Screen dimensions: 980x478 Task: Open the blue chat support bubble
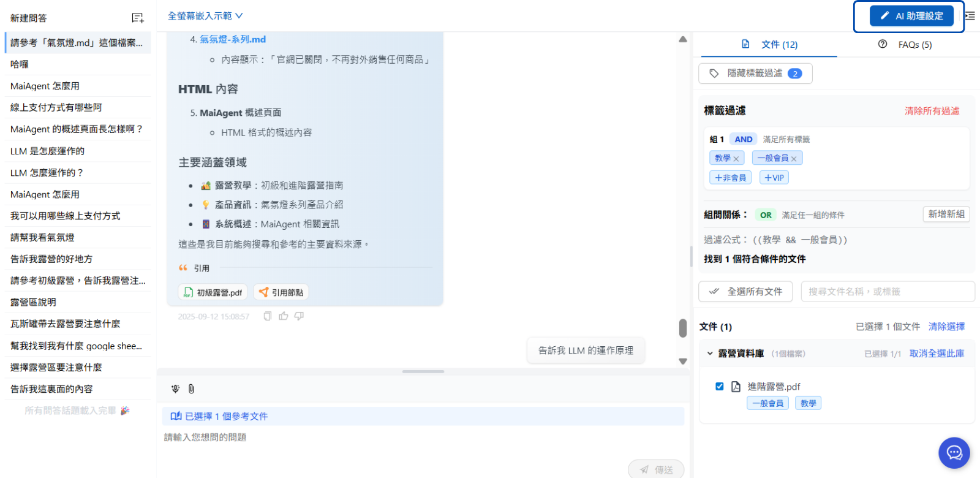pyautogui.click(x=954, y=453)
